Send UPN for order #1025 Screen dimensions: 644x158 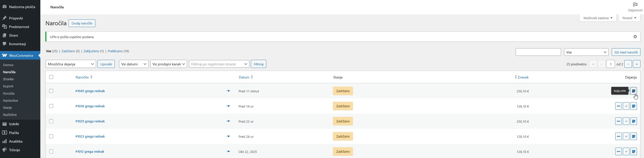(633, 121)
